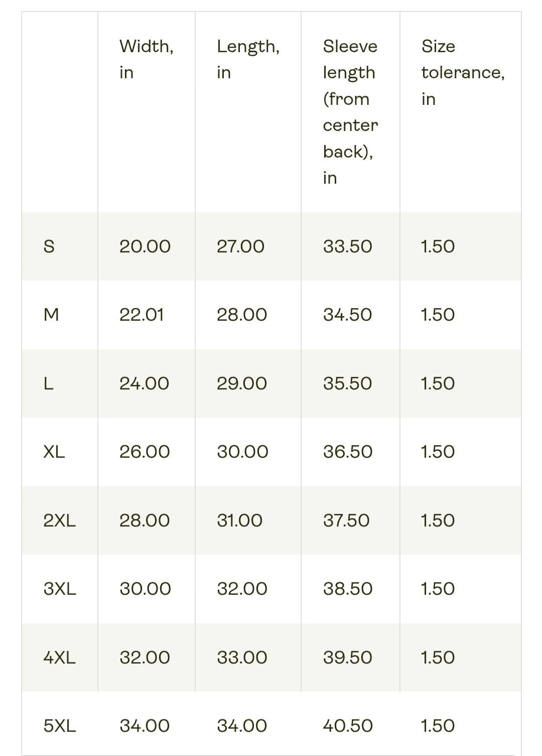Click the 27.00 length value for S
This screenshot has height=756, width=542.
coord(240,246)
